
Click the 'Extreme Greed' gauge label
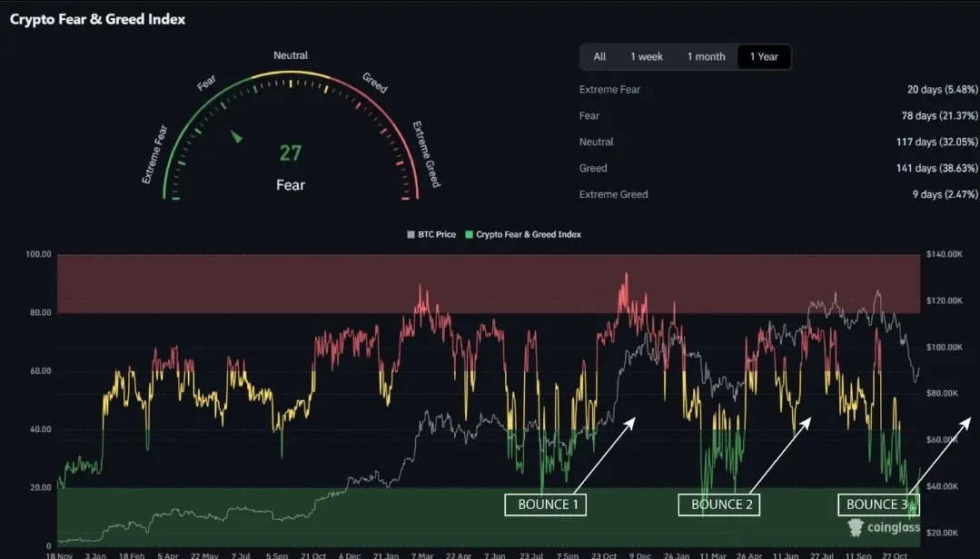[426, 153]
